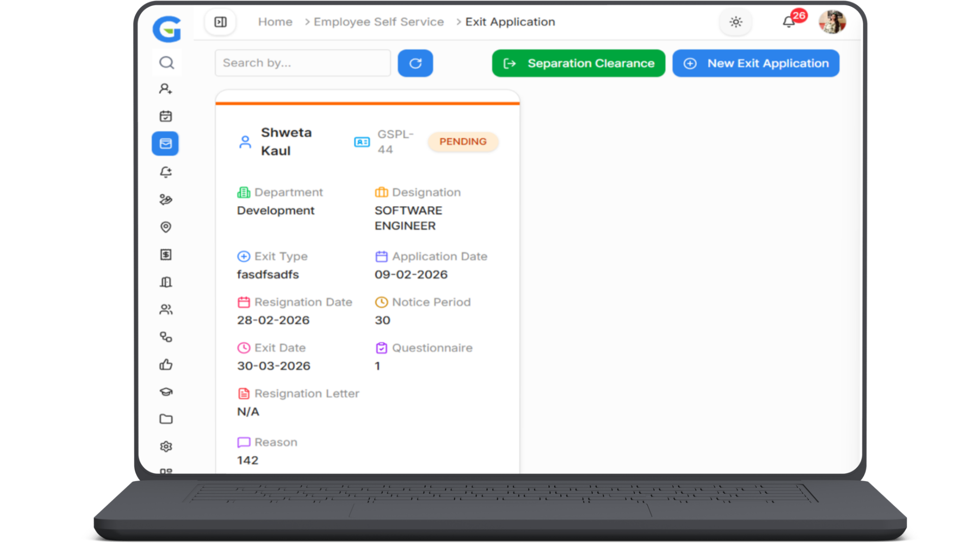Image resolution: width=980 pixels, height=551 pixels.
Task: Go to Home via the breadcrumb
Action: pos(275,22)
